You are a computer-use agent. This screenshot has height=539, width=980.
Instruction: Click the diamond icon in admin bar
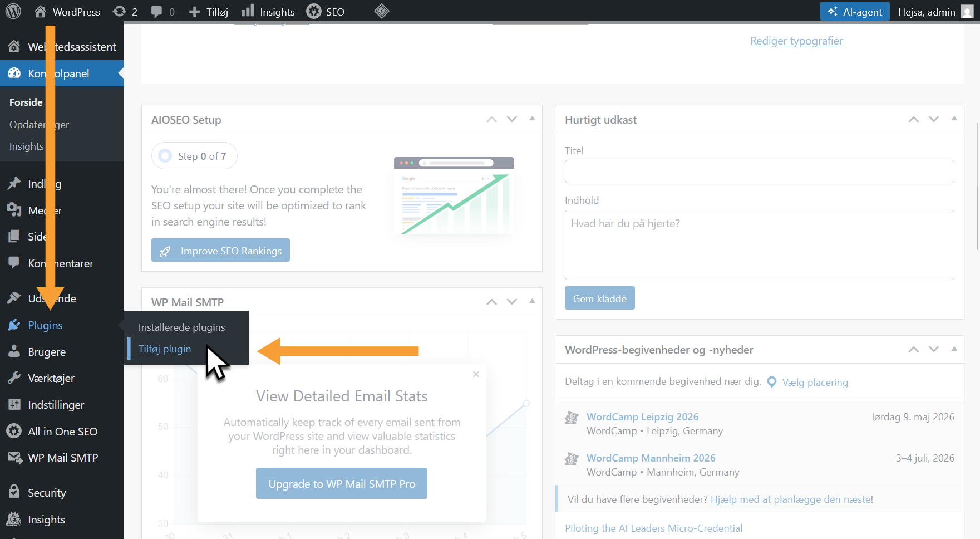pyautogui.click(x=382, y=11)
